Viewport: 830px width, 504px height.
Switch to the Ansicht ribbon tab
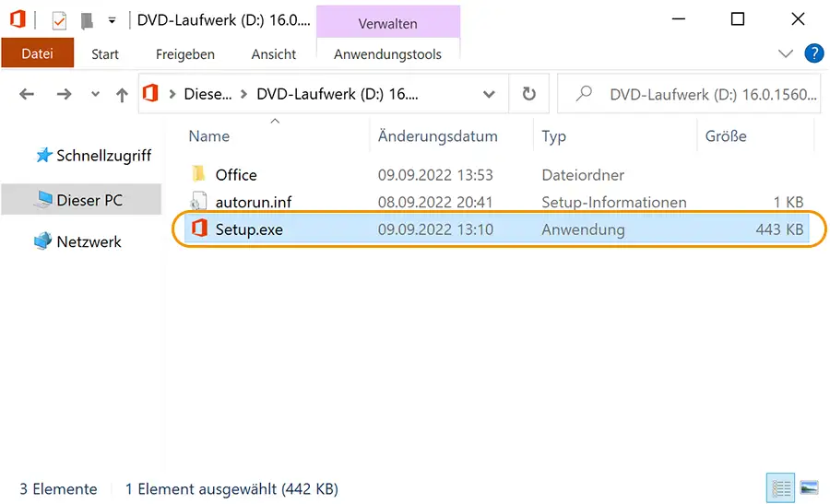tap(274, 54)
